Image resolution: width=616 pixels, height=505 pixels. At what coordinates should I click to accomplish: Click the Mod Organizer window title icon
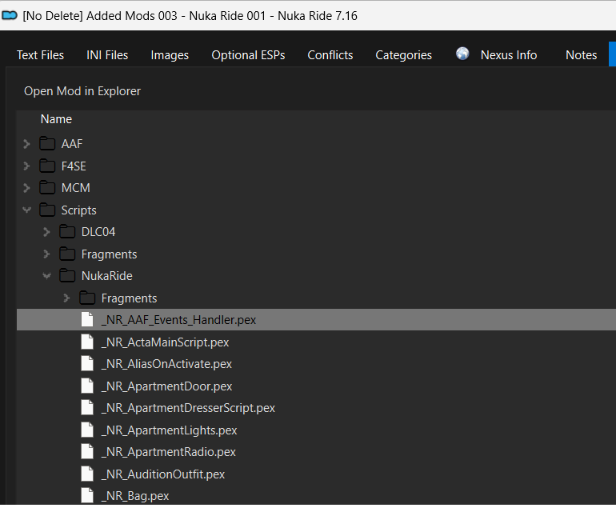click(9, 16)
